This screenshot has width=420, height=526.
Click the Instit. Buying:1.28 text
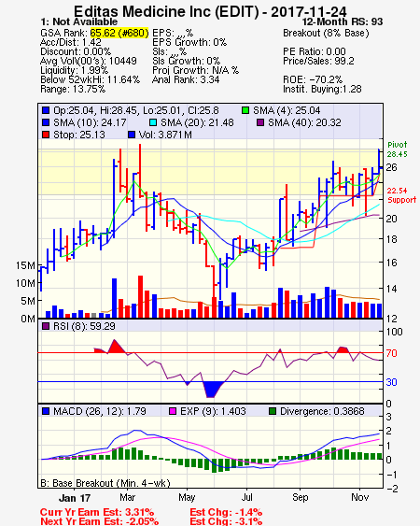[322, 90]
